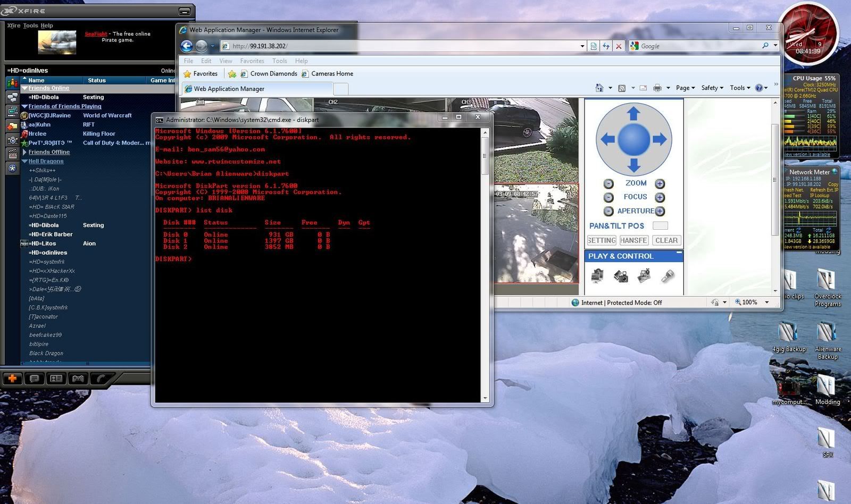Click the IE page vertical scrollbar

pyautogui.click(x=775, y=180)
